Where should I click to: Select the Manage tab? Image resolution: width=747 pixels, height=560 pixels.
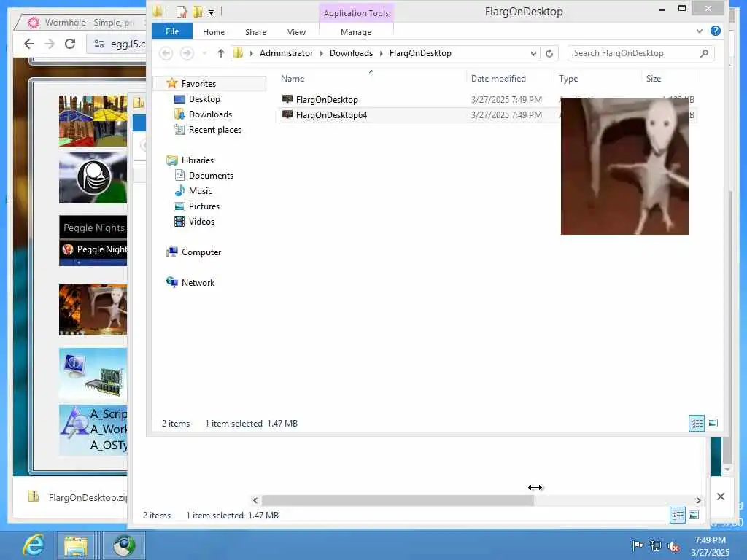tap(356, 32)
